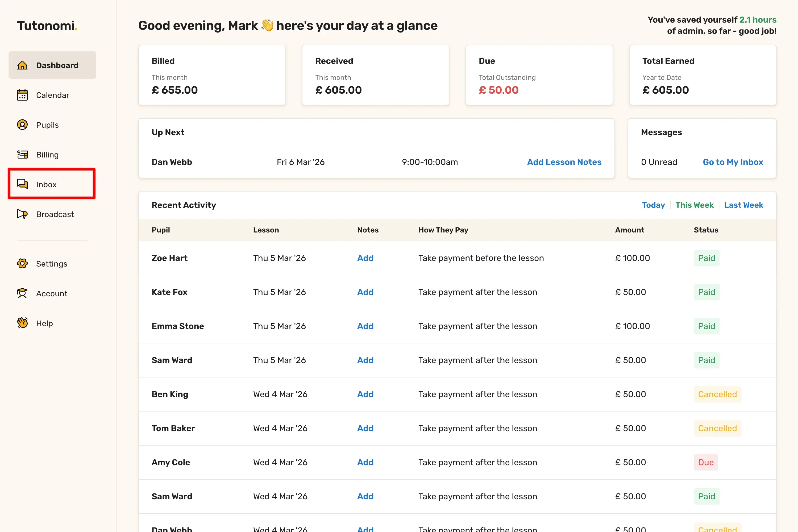Show This Week's recent activity
Viewport: 798px width, 532px height.
click(694, 205)
